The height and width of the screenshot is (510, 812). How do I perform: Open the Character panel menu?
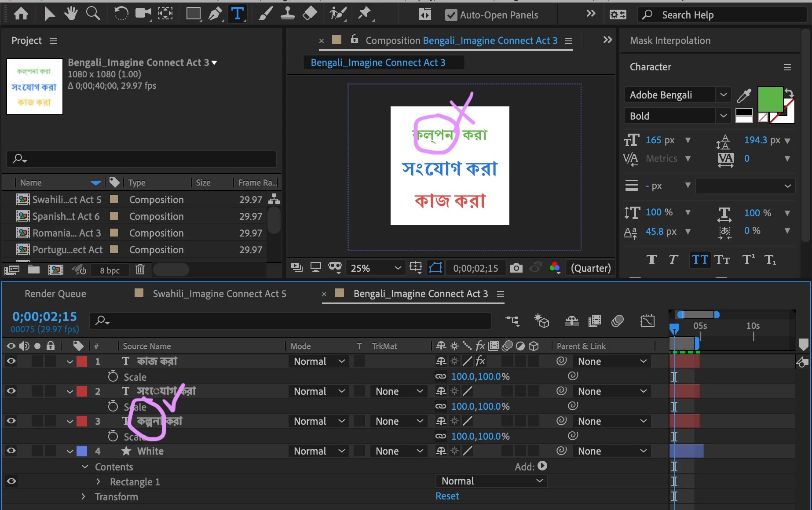pyautogui.click(x=787, y=67)
